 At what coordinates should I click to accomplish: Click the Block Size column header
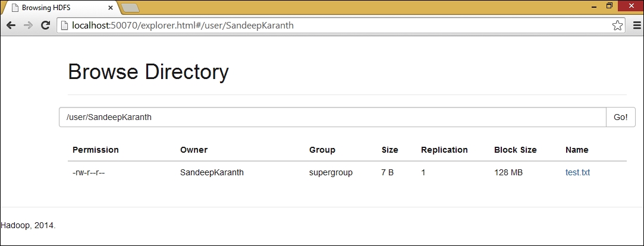[x=516, y=150]
